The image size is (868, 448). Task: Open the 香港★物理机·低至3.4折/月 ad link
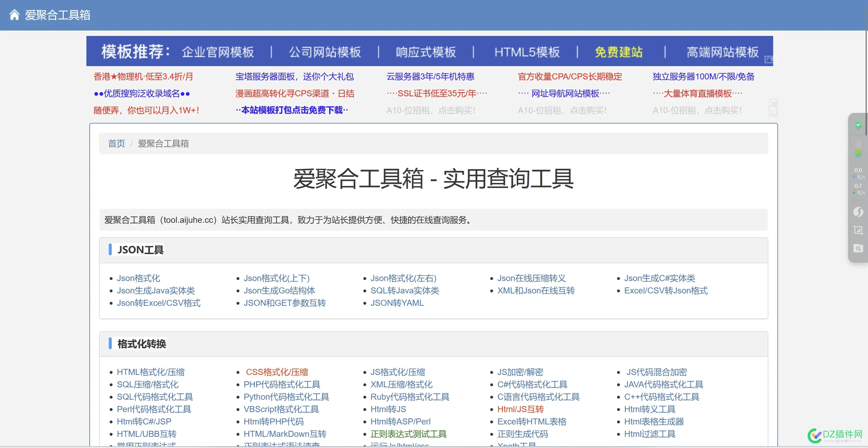[143, 76]
